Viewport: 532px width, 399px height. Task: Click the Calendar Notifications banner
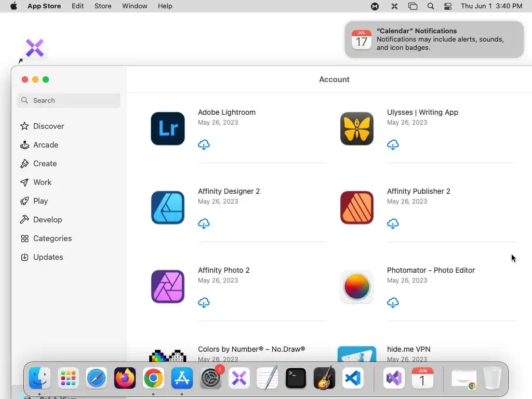(x=434, y=39)
